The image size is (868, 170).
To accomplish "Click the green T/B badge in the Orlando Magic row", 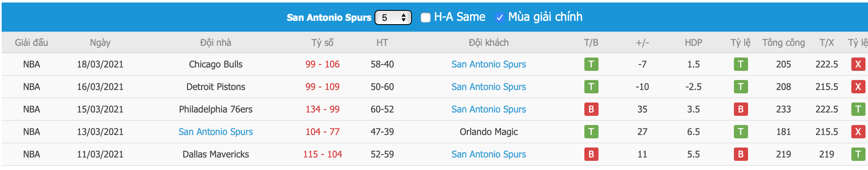I will (x=591, y=132).
